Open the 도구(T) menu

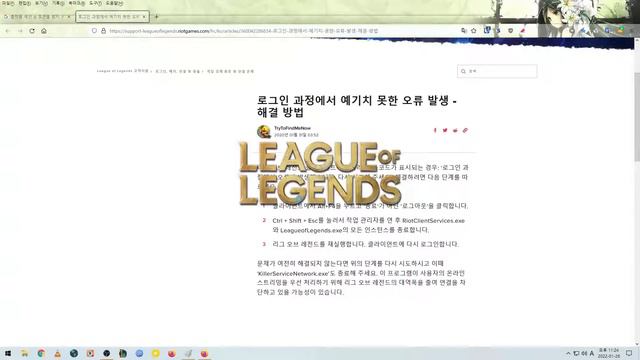(x=95, y=3)
